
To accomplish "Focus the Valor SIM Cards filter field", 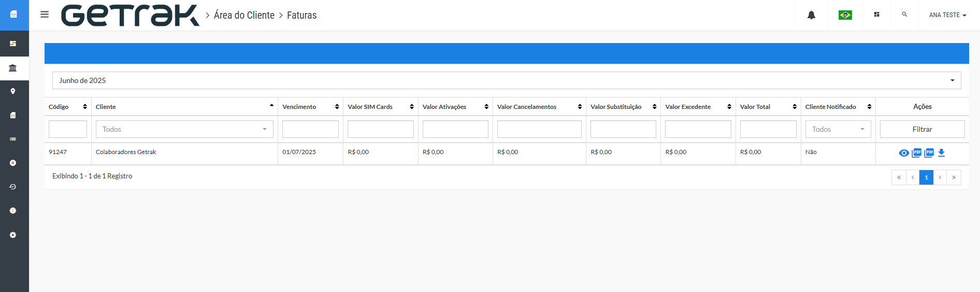I will tap(381, 129).
